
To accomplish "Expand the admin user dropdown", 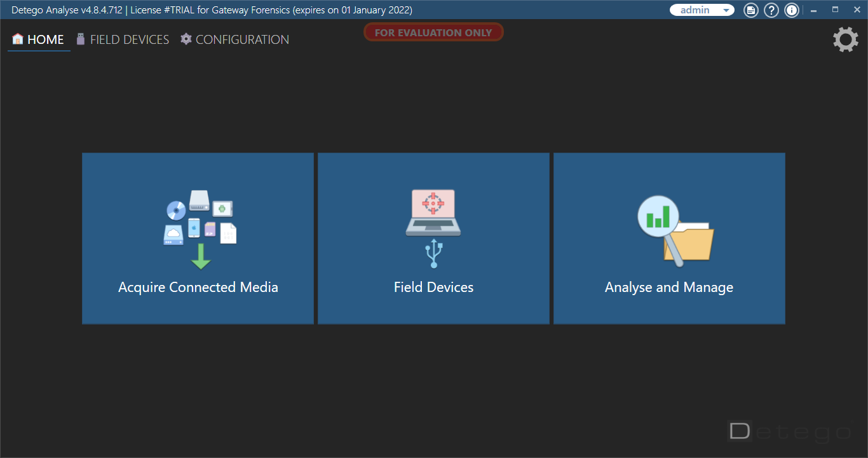I will click(x=702, y=10).
